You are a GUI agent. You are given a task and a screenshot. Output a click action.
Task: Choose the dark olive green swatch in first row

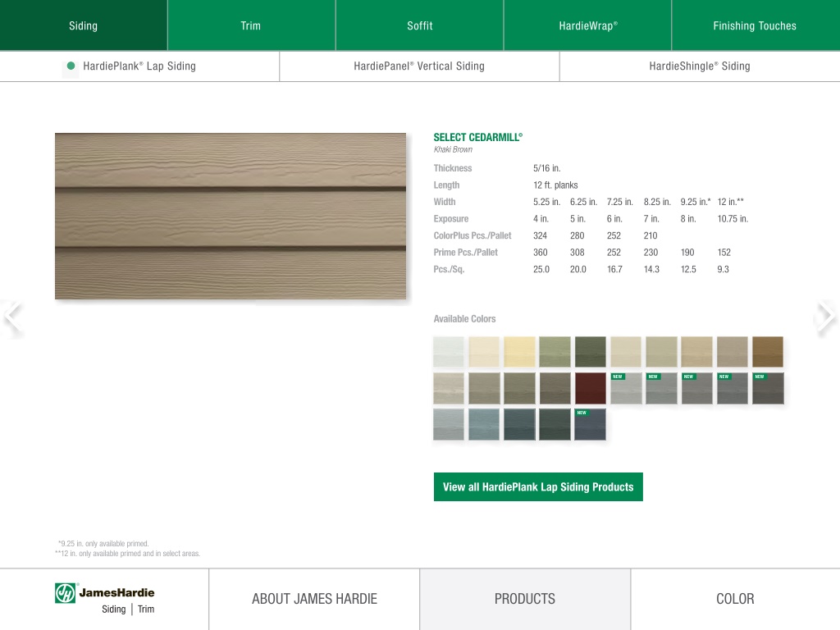591,352
